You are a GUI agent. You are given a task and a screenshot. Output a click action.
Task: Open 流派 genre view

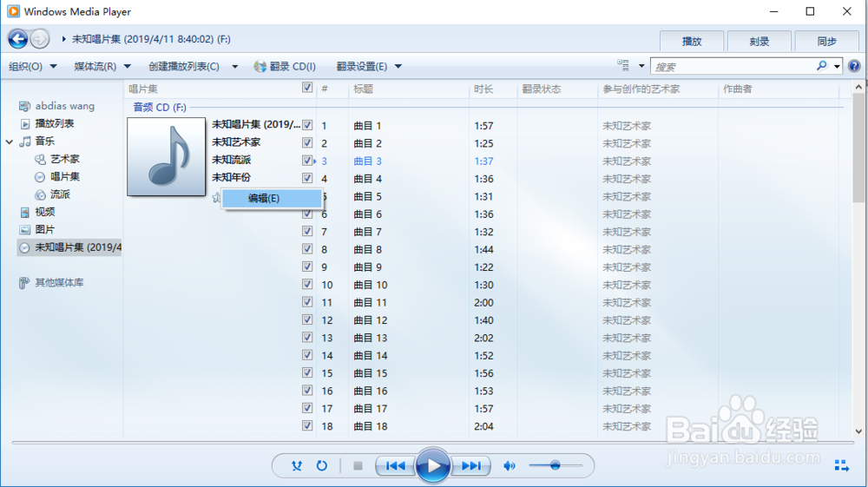pyautogui.click(x=60, y=194)
